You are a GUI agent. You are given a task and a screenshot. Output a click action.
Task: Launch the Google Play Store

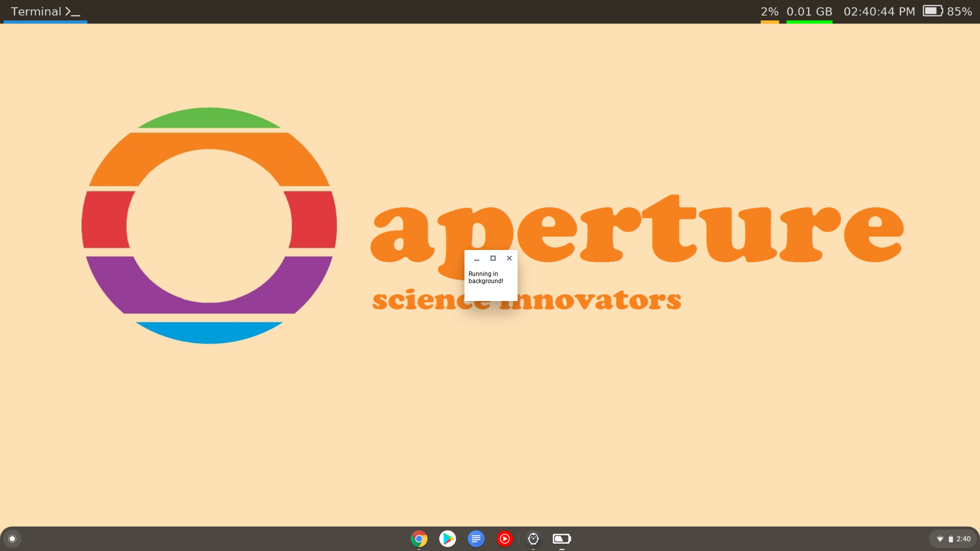coord(448,539)
